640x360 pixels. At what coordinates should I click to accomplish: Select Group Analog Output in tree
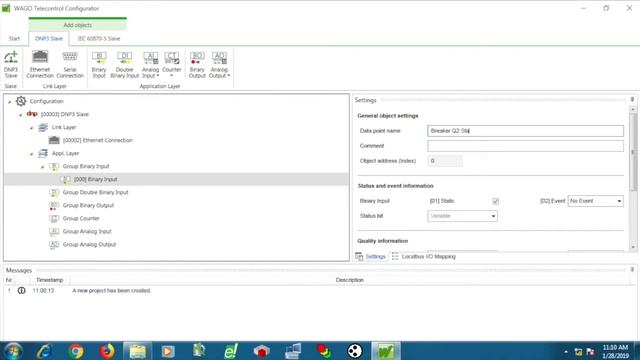(x=89, y=244)
